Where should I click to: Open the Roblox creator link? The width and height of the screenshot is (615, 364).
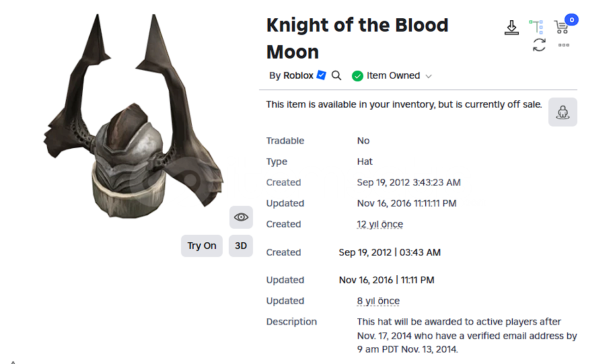pos(298,75)
